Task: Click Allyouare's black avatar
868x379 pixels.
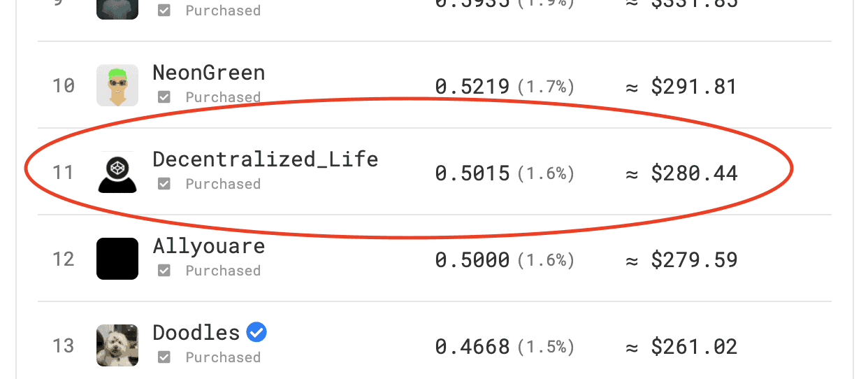Action: [117, 259]
